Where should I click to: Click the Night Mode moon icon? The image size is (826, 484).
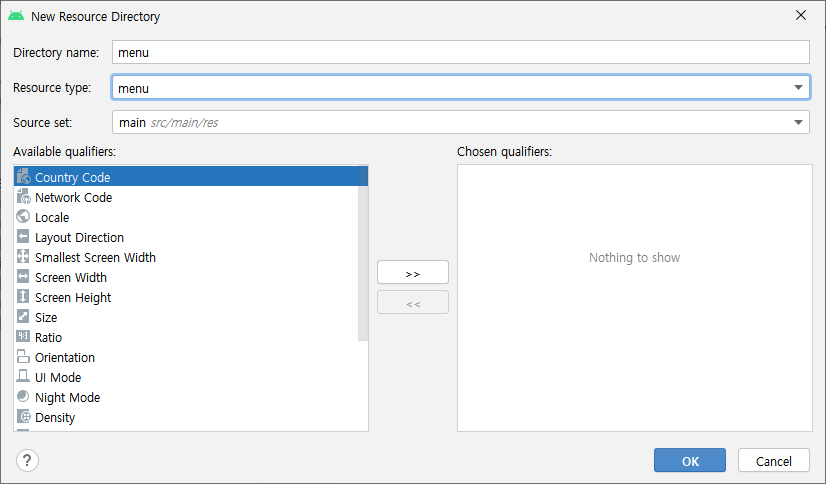23,396
